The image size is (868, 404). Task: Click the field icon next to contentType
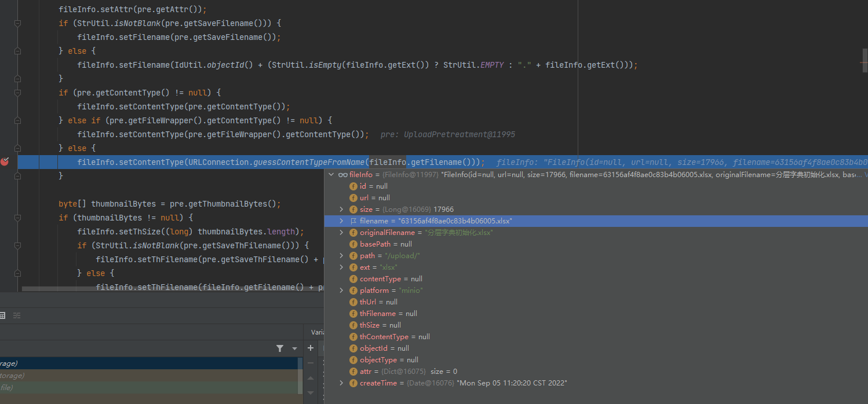(353, 278)
